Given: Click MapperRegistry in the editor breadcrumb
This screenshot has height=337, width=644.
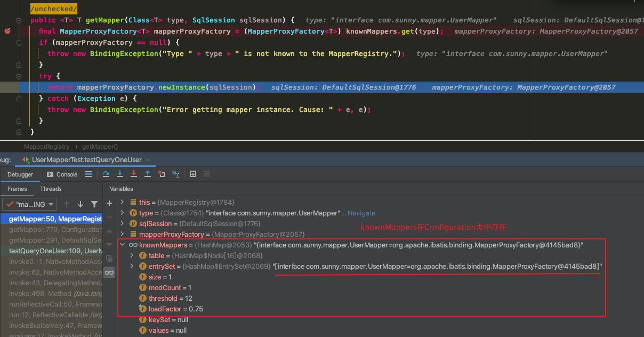Looking at the screenshot, I should [x=47, y=146].
